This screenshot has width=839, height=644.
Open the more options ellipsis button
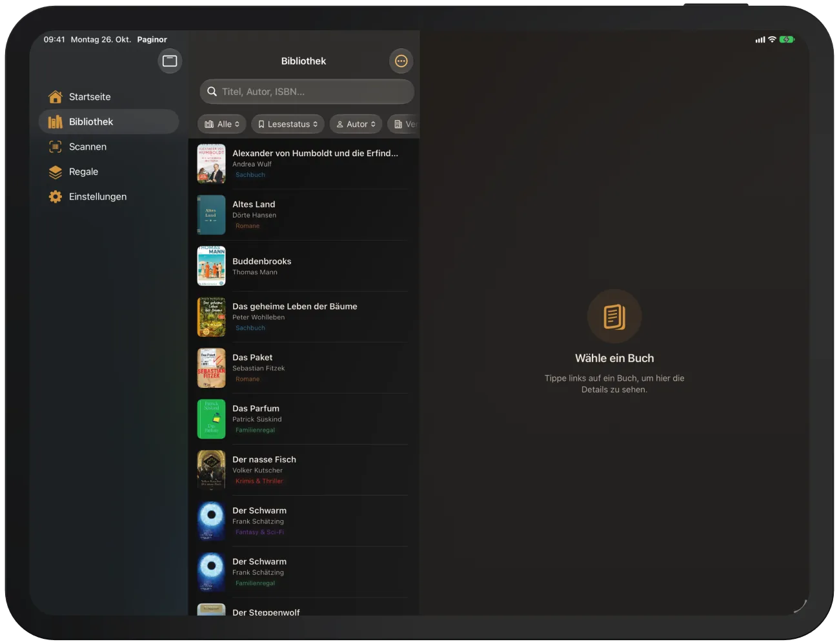tap(401, 61)
